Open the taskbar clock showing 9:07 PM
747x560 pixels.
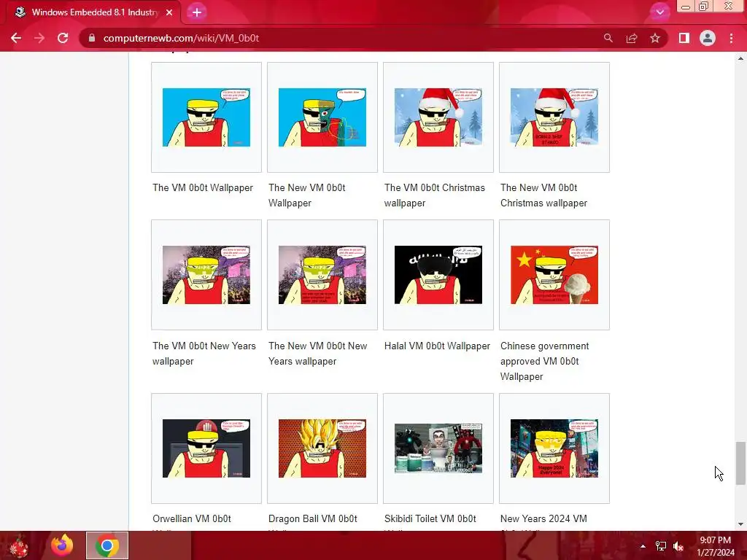(716, 546)
